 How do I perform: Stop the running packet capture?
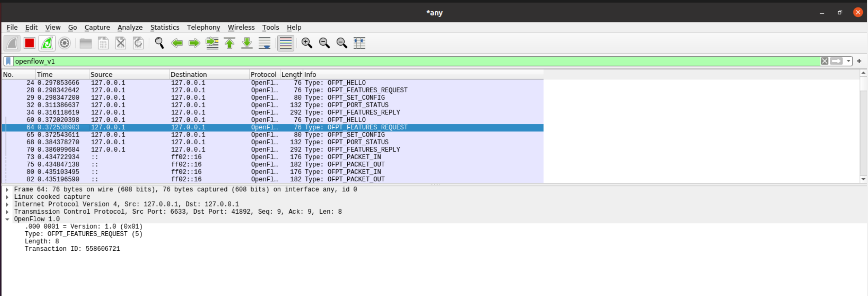point(29,43)
